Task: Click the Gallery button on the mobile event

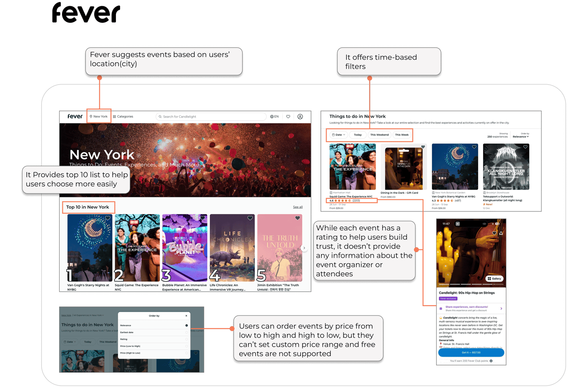Action: pos(494,279)
